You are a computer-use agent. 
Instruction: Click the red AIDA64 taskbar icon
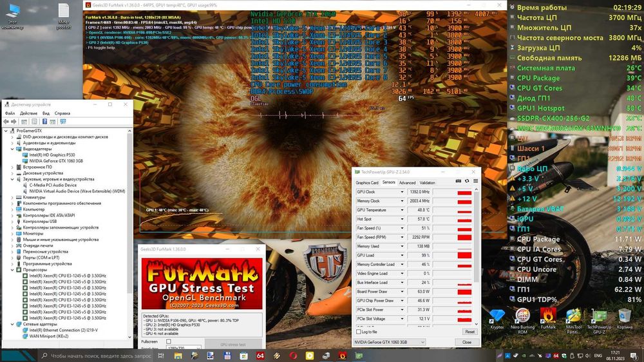(260, 356)
